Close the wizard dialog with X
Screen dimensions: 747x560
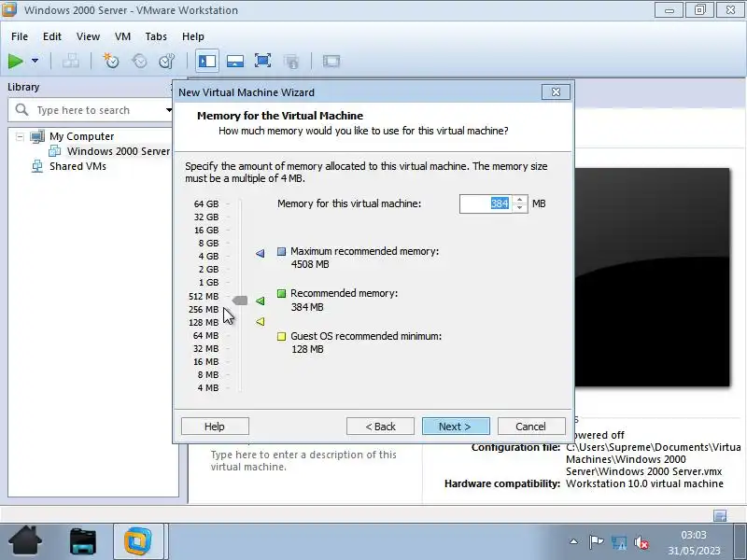coord(556,91)
